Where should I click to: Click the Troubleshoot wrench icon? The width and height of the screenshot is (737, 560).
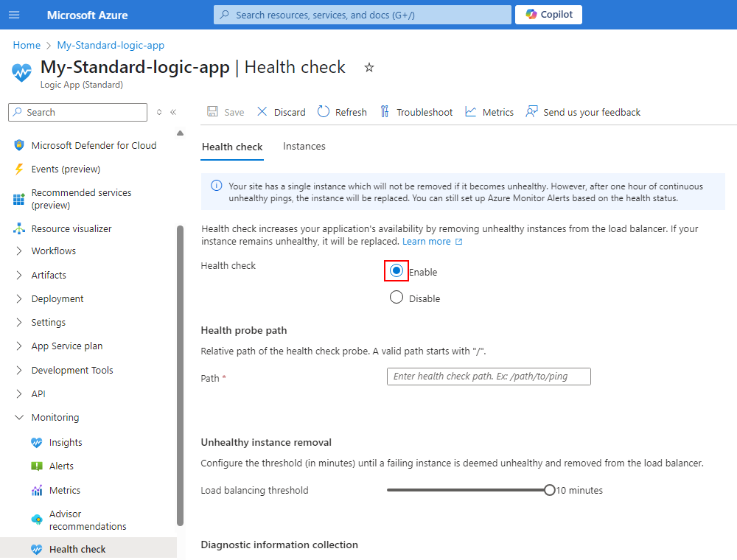pos(385,112)
